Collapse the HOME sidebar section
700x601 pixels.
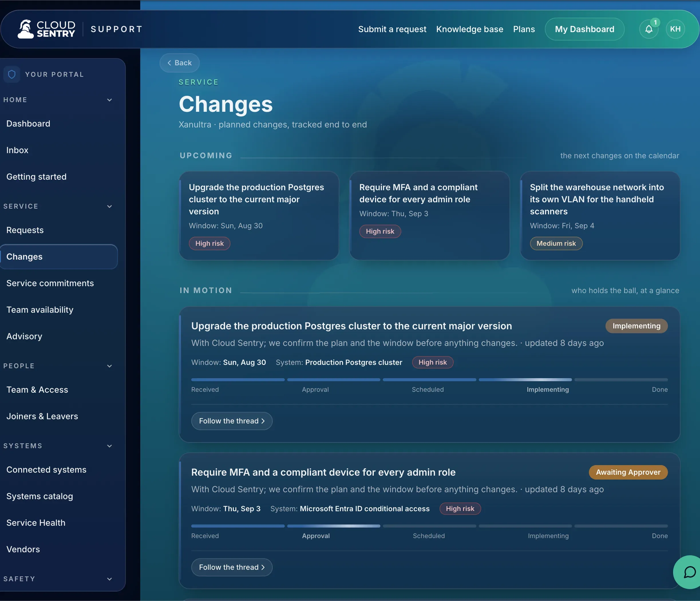[109, 100]
